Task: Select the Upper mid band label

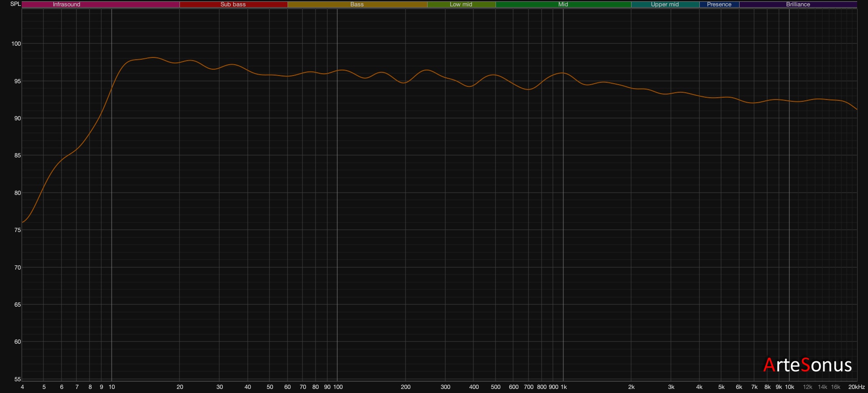Action: (665, 5)
